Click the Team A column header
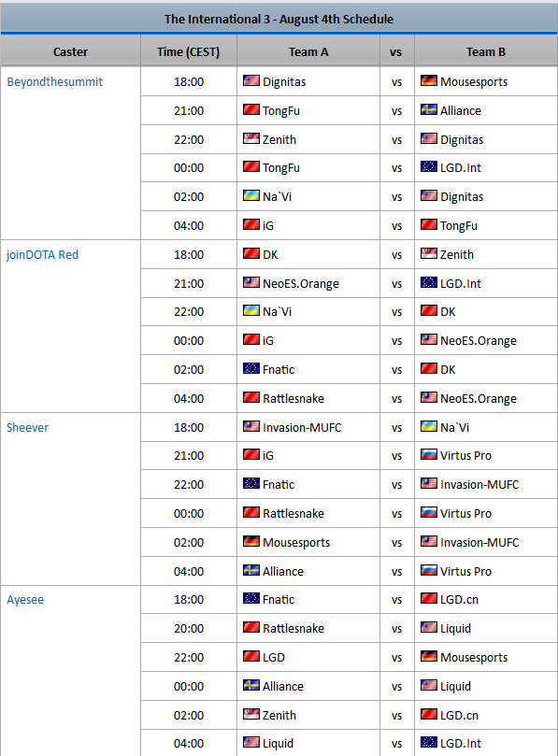The height and width of the screenshot is (756, 558). tap(308, 51)
